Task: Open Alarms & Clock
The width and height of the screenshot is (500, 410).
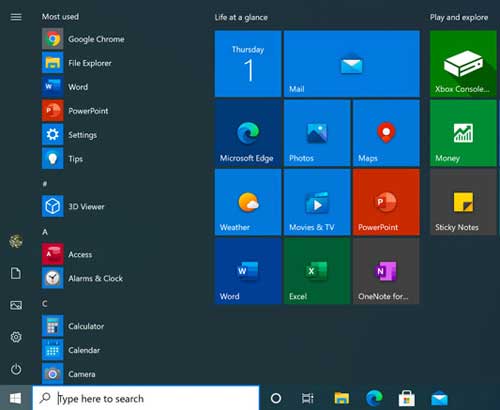Action: click(83, 278)
